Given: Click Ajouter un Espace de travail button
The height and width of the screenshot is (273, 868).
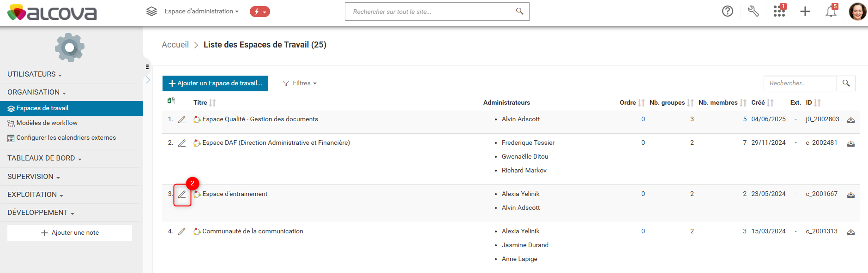Looking at the screenshot, I should (215, 83).
